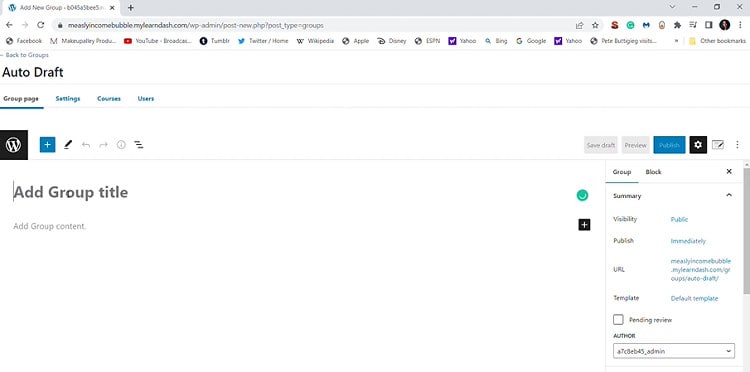Toggle the browser side panel icon

pos(709,25)
